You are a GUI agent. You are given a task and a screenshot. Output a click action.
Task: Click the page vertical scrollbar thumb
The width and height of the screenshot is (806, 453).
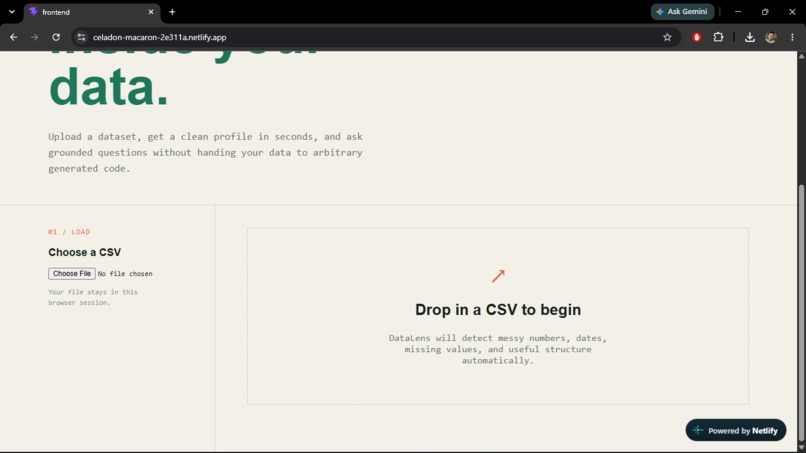[x=801, y=314]
